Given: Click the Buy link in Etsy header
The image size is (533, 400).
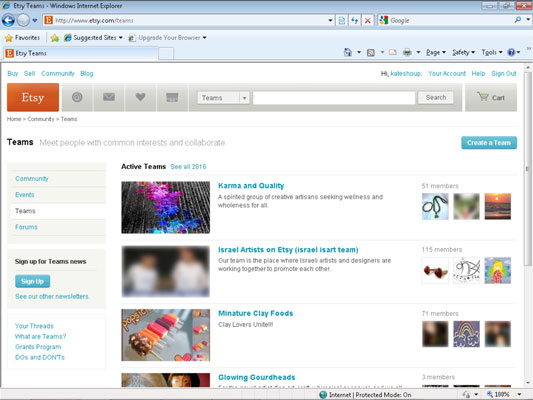Looking at the screenshot, I should point(13,73).
